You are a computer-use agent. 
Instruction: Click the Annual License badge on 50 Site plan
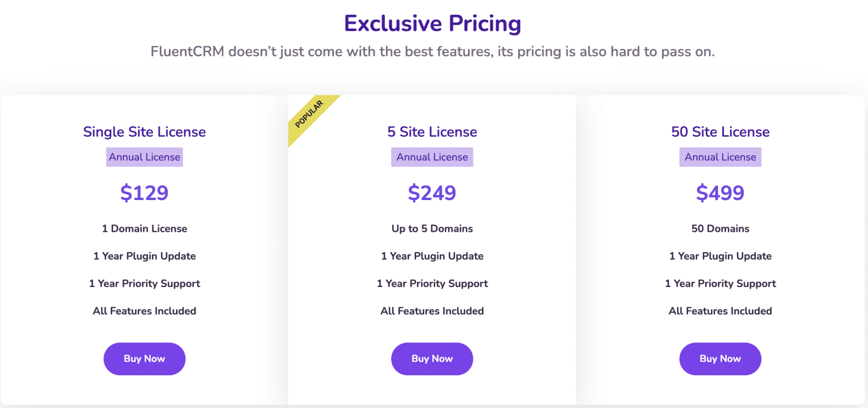coord(720,157)
